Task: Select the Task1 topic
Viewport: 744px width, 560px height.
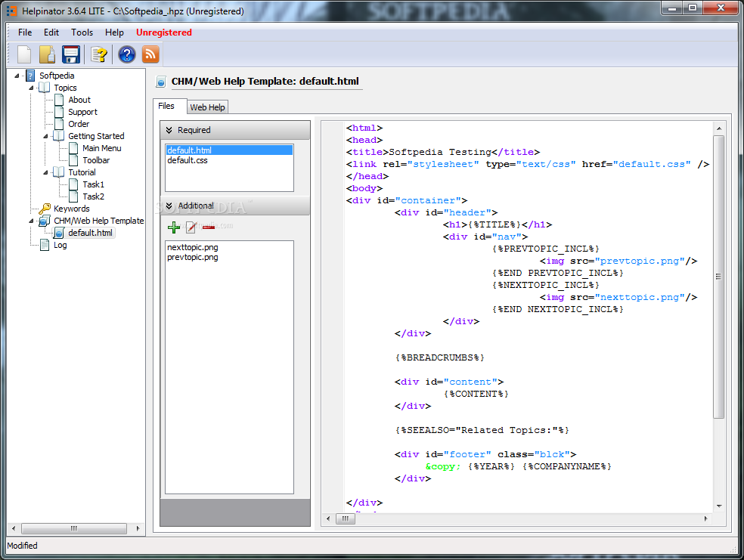Action: pyautogui.click(x=94, y=184)
